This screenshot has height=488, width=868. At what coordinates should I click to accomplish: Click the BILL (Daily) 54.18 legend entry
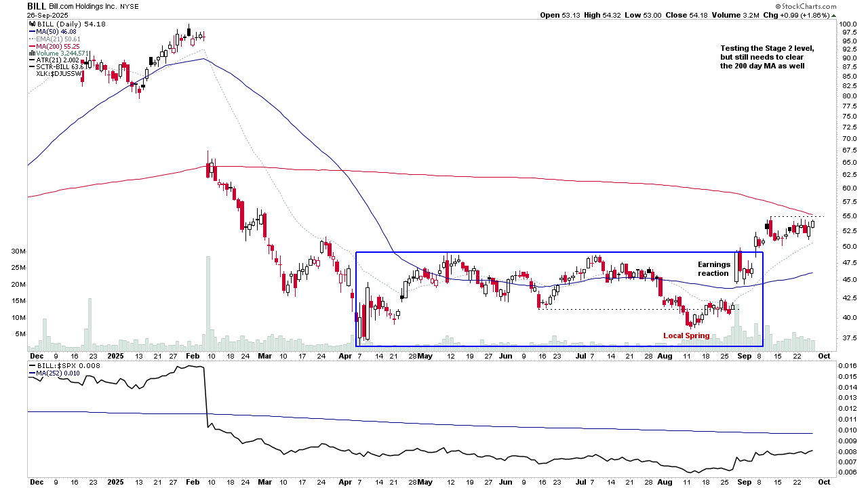(x=66, y=24)
